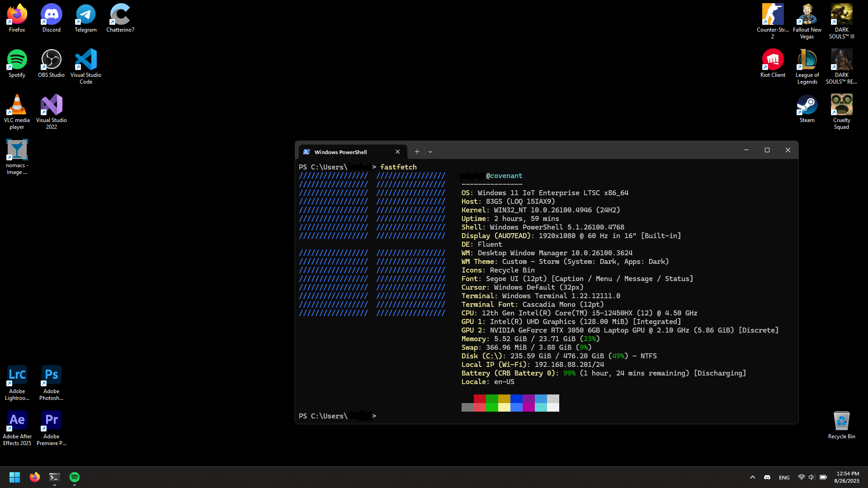
Task: Open the Windows Start menu
Action: [x=14, y=477]
